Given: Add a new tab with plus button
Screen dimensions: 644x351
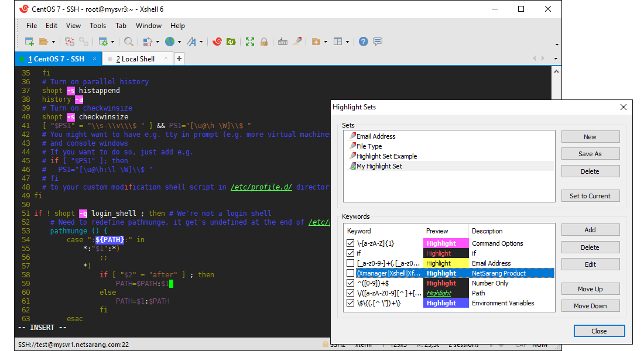Looking at the screenshot, I should 179,58.
